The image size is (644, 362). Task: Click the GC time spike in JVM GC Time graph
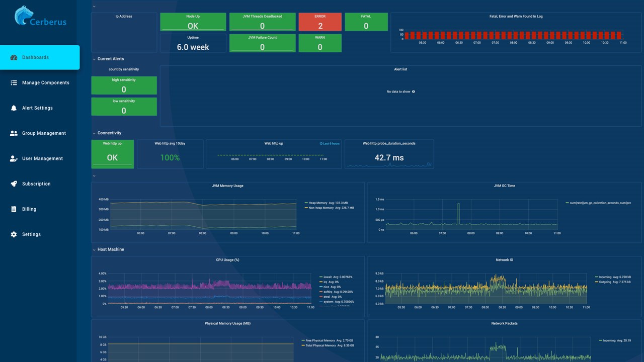(458, 213)
